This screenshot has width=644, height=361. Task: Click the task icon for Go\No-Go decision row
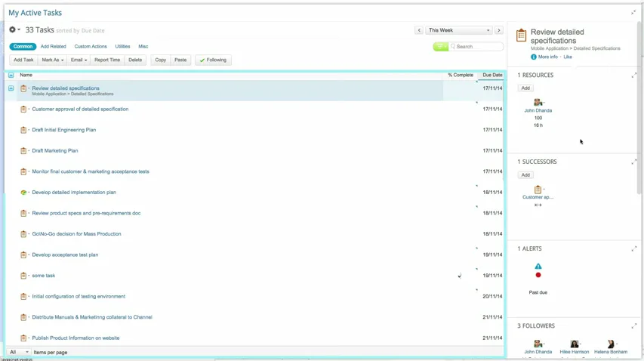click(23, 233)
